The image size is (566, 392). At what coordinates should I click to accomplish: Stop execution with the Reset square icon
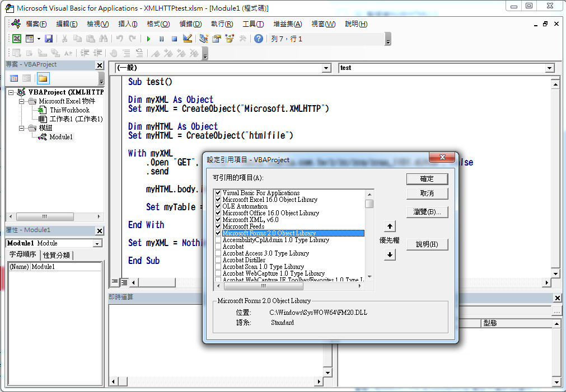pyautogui.click(x=174, y=39)
